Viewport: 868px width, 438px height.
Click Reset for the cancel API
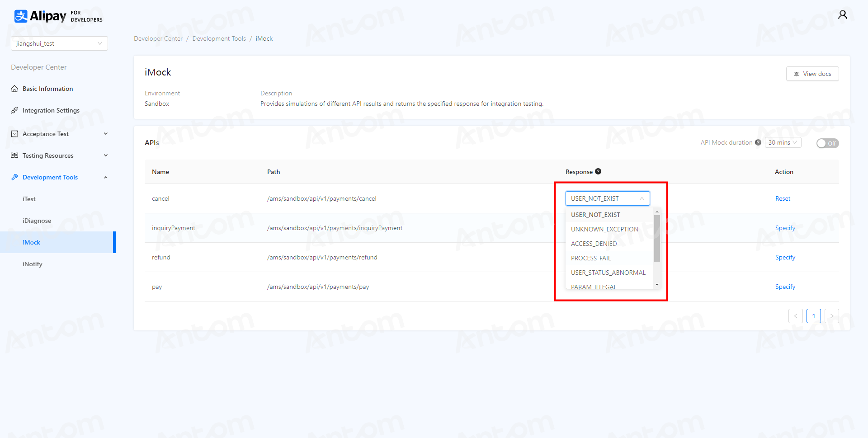coord(783,198)
